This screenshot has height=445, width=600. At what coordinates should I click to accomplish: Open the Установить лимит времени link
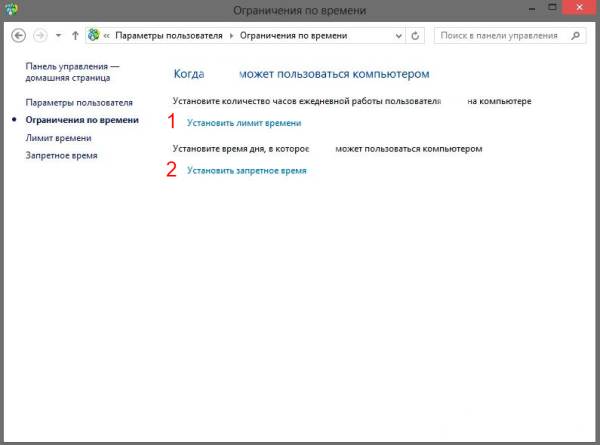(x=243, y=122)
